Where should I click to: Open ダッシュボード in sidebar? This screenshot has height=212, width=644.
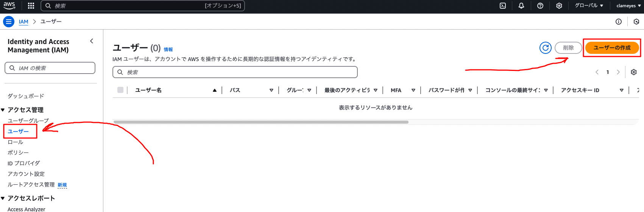(x=26, y=96)
